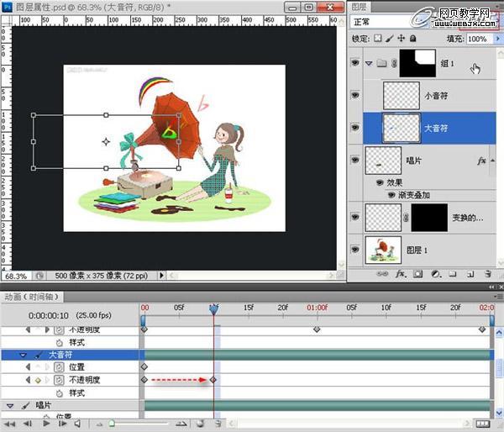Image resolution: width=504 pixels, height=432 pixels.
Task: Click the timeline zoom slider handle
Action: point(111,424)
